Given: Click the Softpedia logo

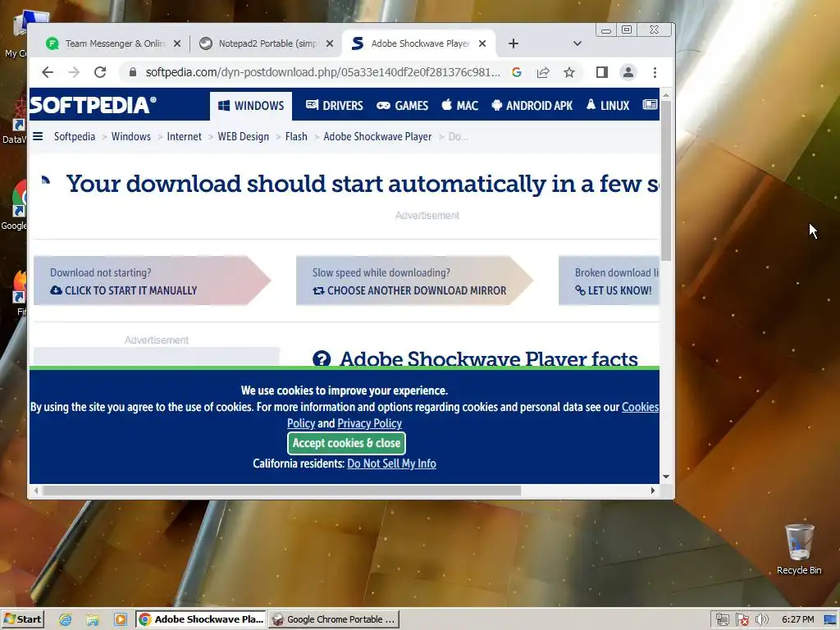Looking at the screenshot, I should tap(94, 106).
